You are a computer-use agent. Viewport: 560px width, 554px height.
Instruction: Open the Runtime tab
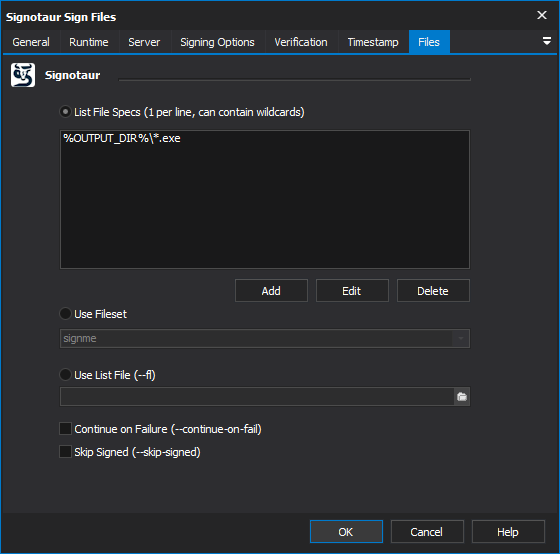(x=89, y=42)
